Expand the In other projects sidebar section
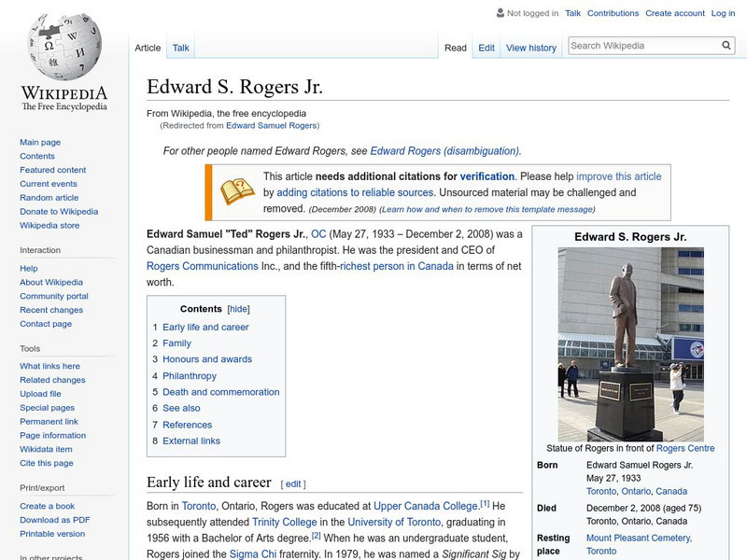 pos(51,556)
